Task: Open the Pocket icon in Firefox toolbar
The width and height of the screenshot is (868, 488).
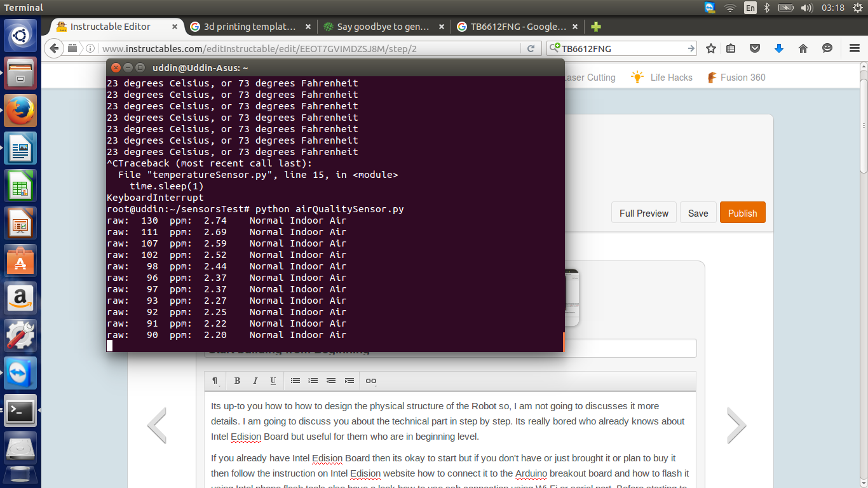Action: (x=755, y=48)
